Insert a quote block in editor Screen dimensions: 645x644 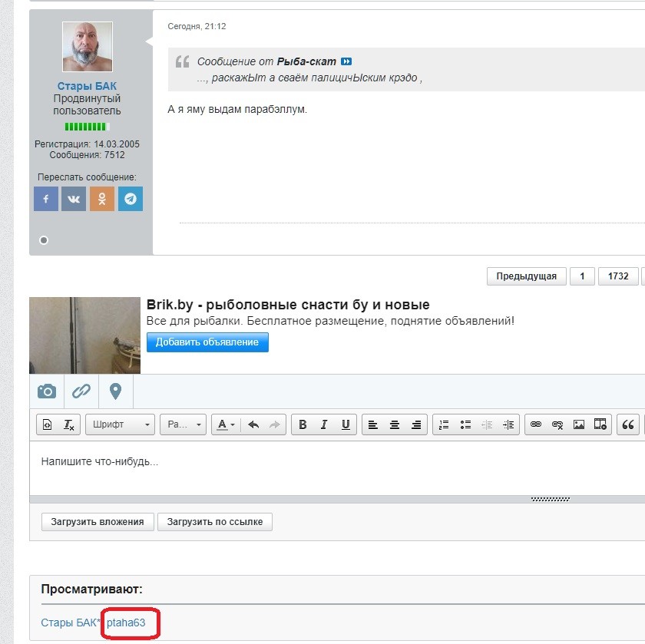click(628, 424)
